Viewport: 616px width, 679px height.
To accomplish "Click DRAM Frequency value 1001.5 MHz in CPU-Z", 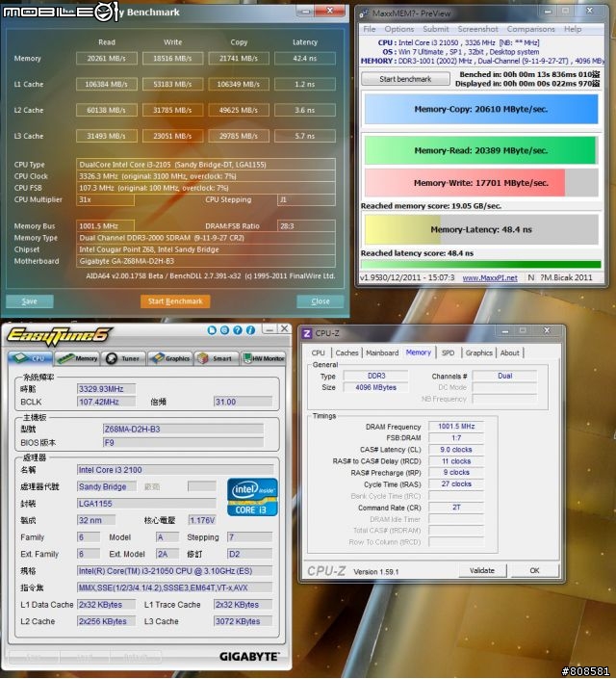I will click(x=456, y=427).
